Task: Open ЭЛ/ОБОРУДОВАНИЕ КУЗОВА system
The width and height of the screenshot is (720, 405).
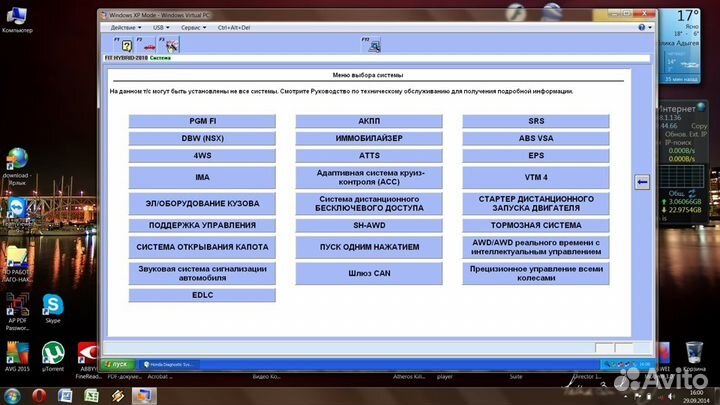Action: 202,203
